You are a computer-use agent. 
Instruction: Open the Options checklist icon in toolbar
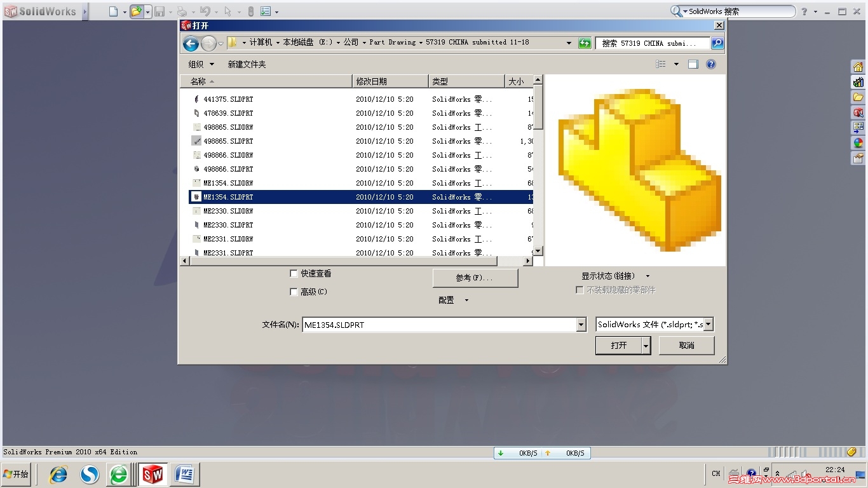(x=266, y=11)
